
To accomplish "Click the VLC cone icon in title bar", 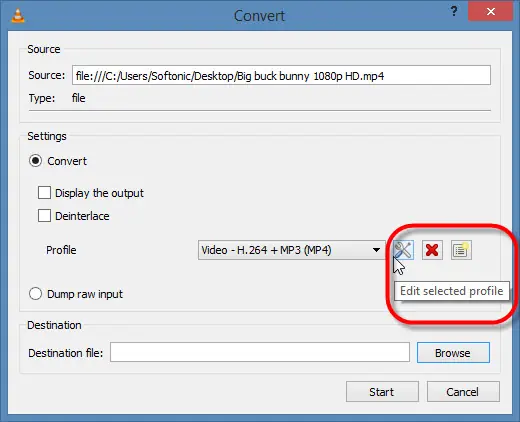I will 18,15.
